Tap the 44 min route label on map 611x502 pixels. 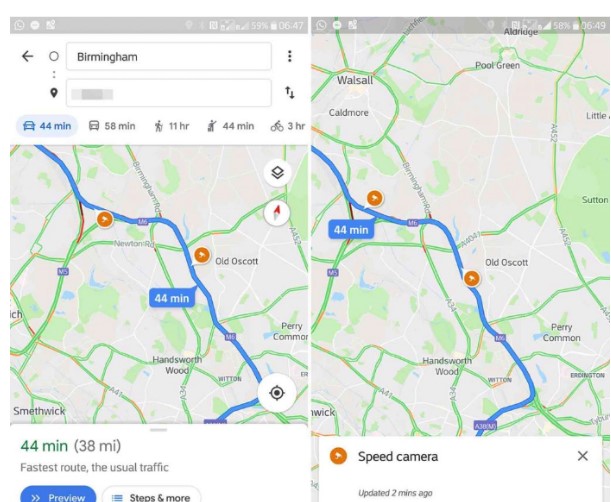click(171, 298)
